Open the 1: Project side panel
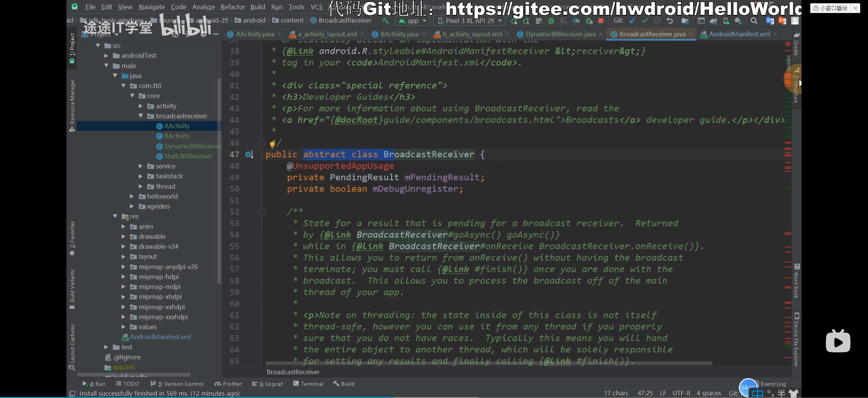The height and width of the screenshot is (398, 868). [72, 48]
